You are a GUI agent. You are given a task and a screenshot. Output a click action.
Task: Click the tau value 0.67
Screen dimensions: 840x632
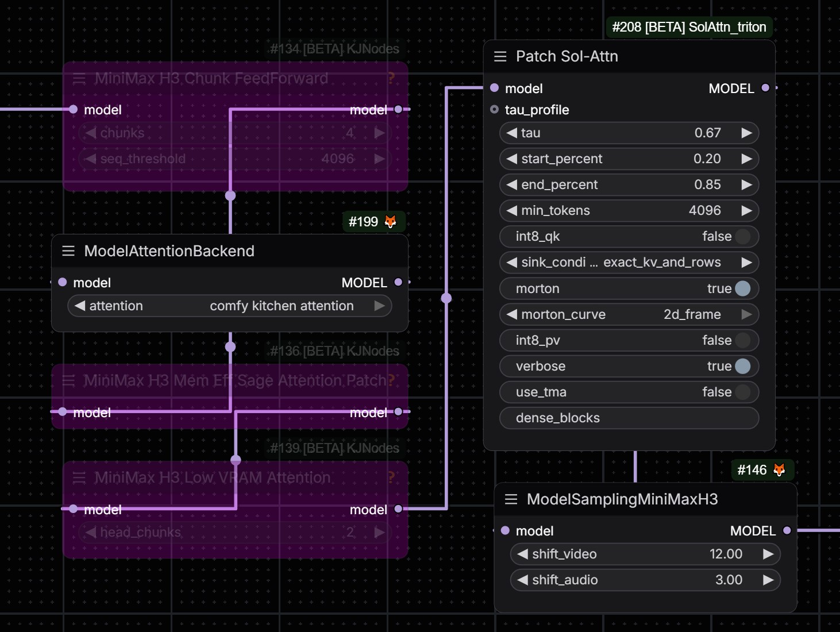point(708,133)
